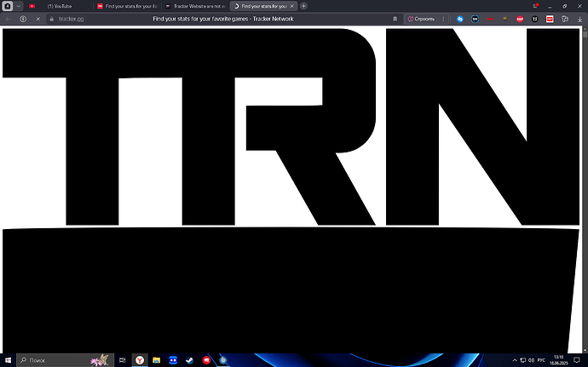The width and height of the screenshot is (588, 367).
Task: Open the tab list dropdown arrow
Action: 19,6
